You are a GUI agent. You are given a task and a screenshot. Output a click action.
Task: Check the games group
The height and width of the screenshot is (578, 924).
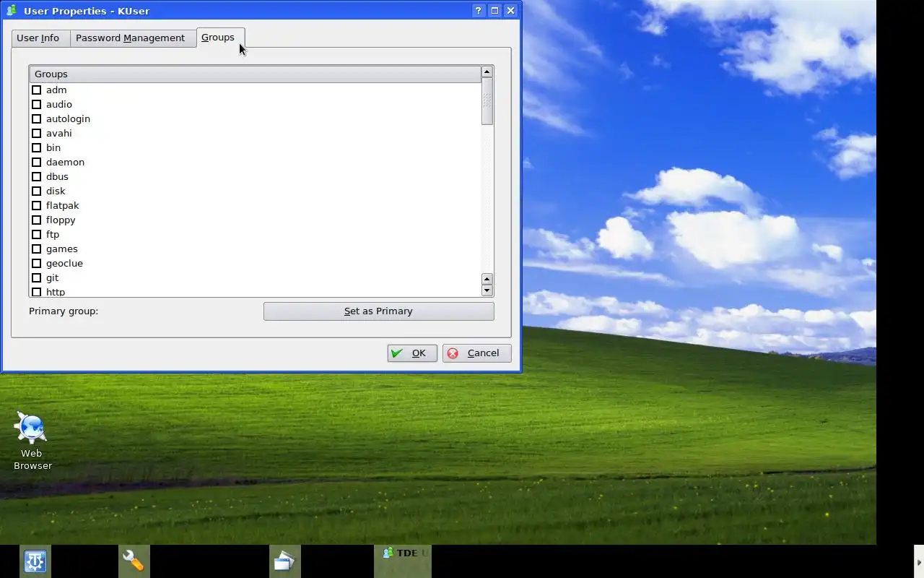[x=36, y=249]
